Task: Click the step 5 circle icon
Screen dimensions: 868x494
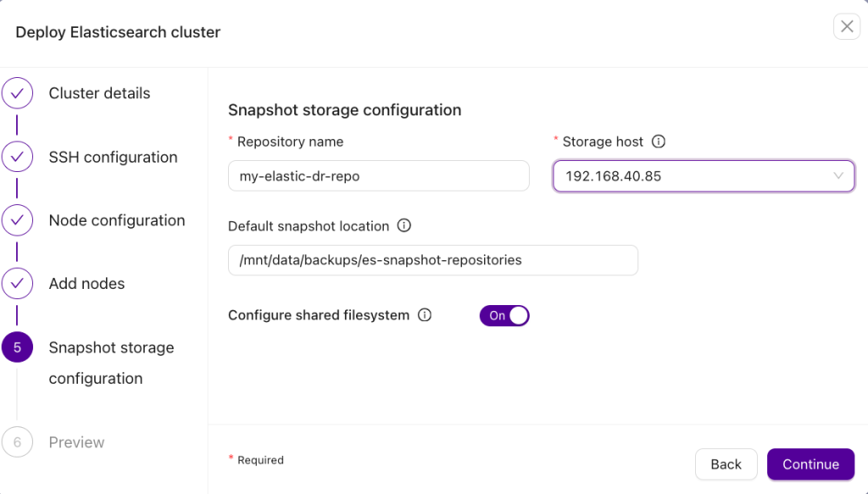Action: tap(17, 347)
